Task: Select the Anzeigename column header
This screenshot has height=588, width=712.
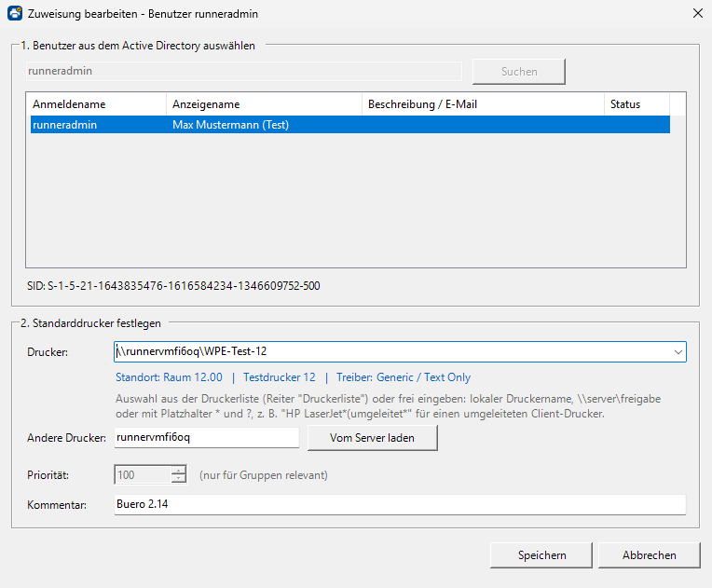Action: [265, 104]
